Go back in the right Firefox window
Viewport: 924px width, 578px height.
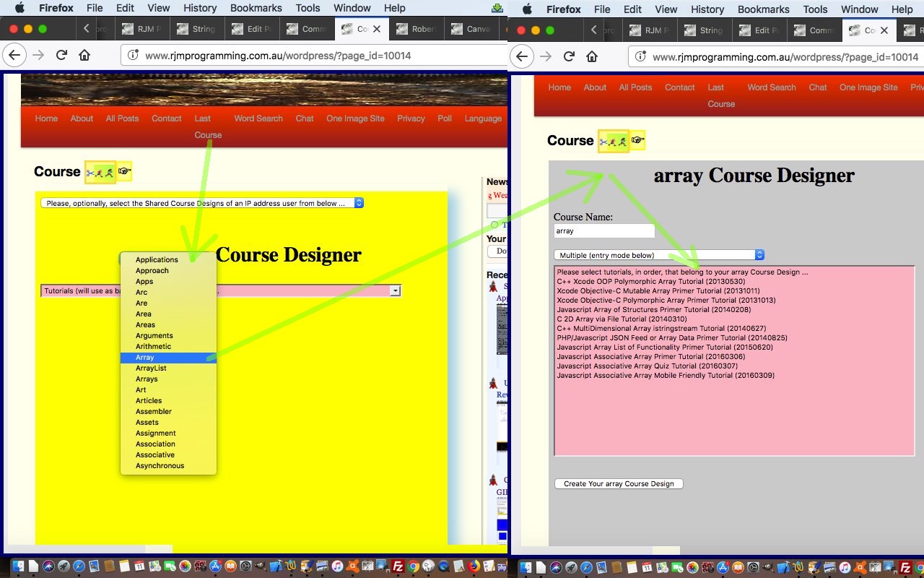click(523, 56)
